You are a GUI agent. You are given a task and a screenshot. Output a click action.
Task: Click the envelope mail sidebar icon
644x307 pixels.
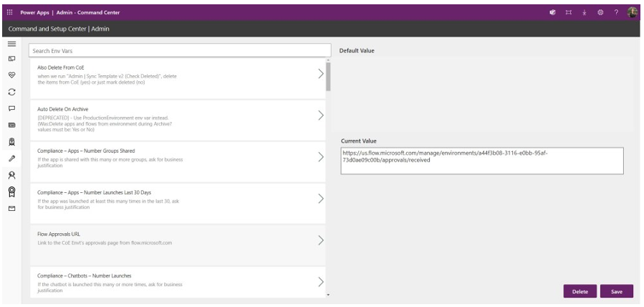(x=11, y=209)
